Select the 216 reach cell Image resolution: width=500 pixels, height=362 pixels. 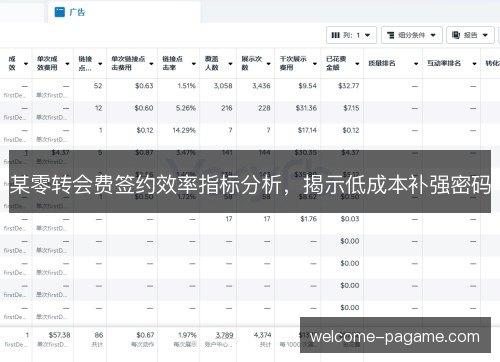(x=226, y=108)
